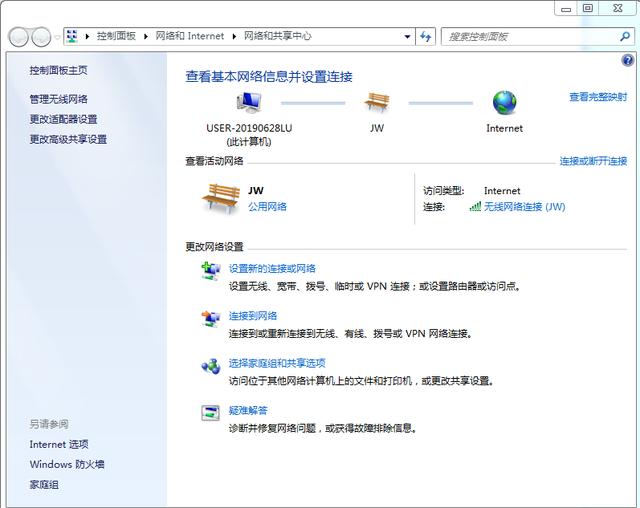Select the 控制面板 breadcrumb

click(x=116, y=36)
